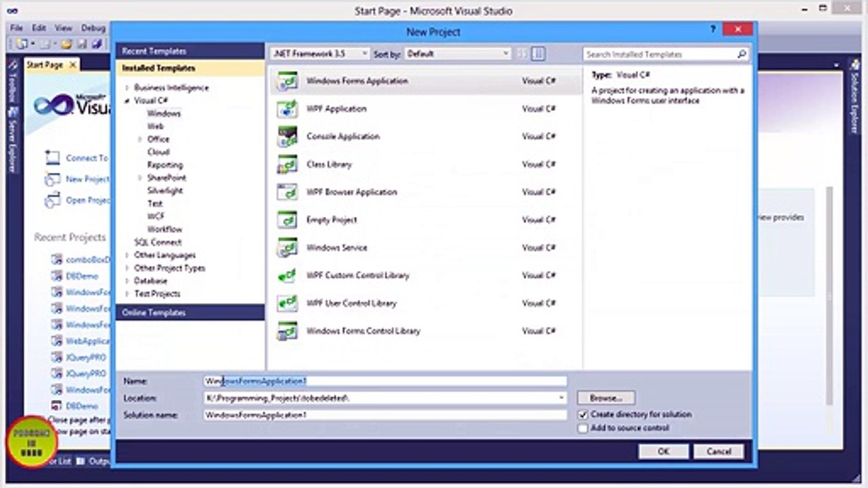Open the comboBoxD recent project icon

pyautogui.click(x=57, y=259)
